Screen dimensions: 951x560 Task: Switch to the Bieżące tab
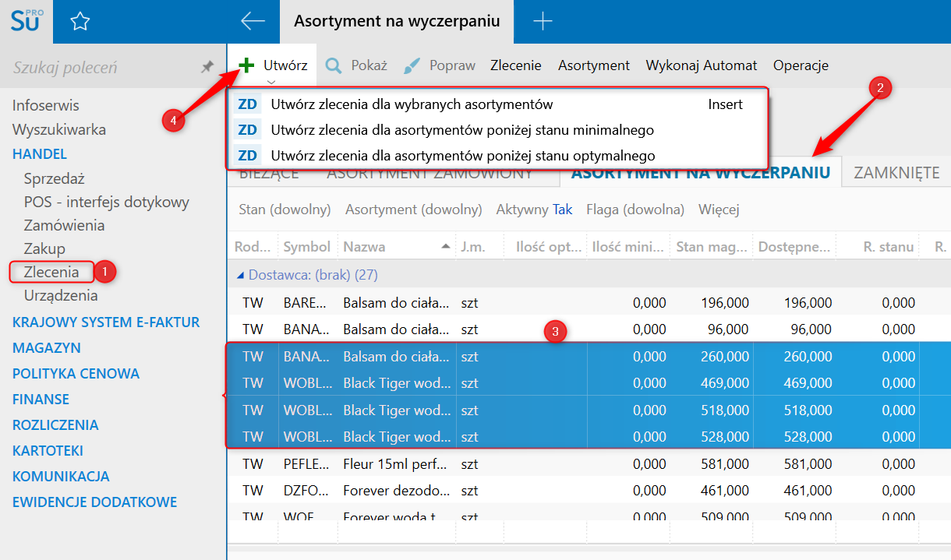click(269, 174)
